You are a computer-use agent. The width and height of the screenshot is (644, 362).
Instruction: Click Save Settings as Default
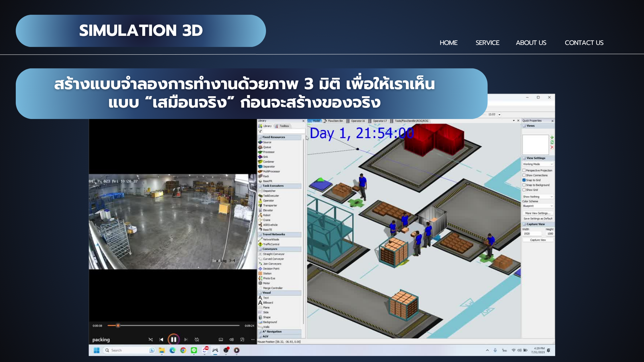(x=538, y=219)
